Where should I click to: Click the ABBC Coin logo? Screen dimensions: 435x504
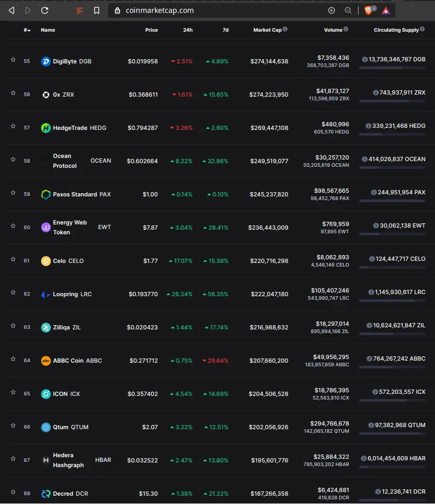46,361
